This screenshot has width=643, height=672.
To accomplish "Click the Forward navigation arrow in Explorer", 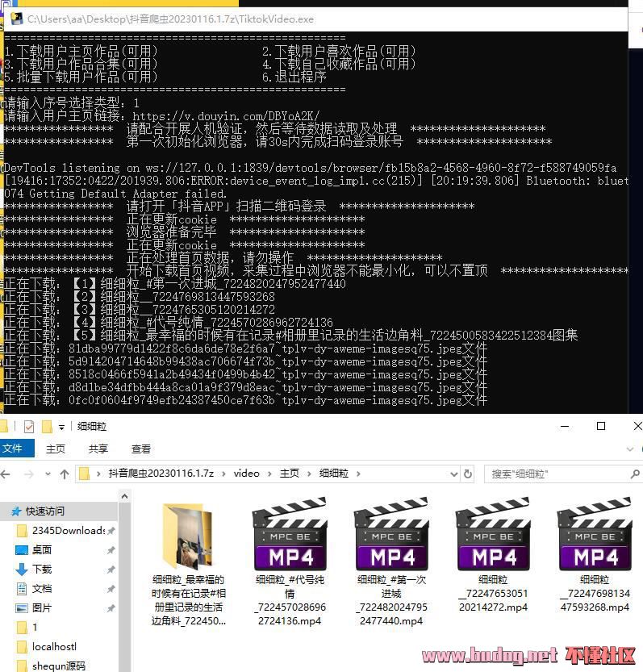I will [29, 474].
